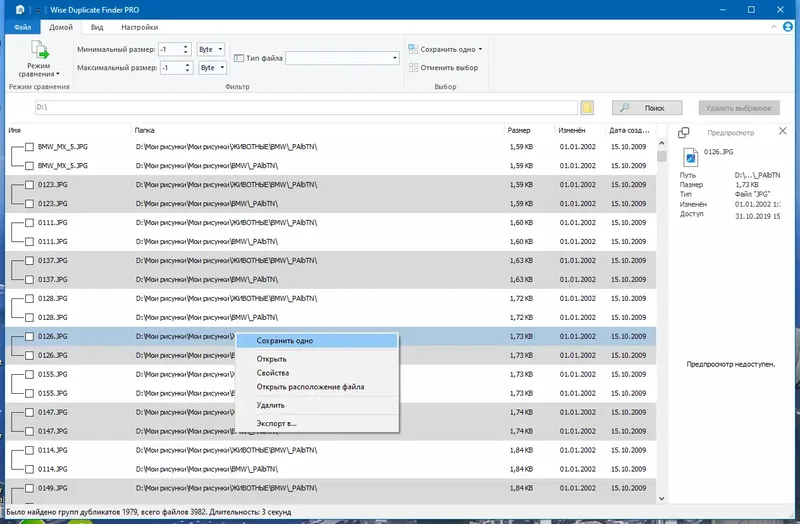Open the quick access toolbar dropdown in title bar

pos(37,10)
